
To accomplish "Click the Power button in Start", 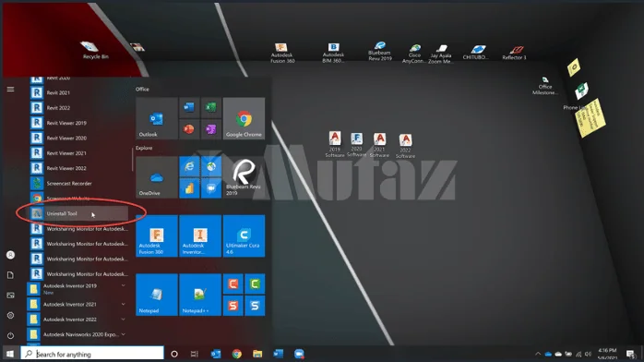I will (11, 336).
